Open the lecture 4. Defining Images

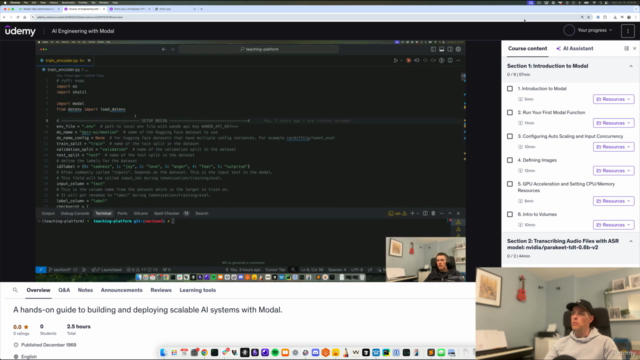click(537, 160)
